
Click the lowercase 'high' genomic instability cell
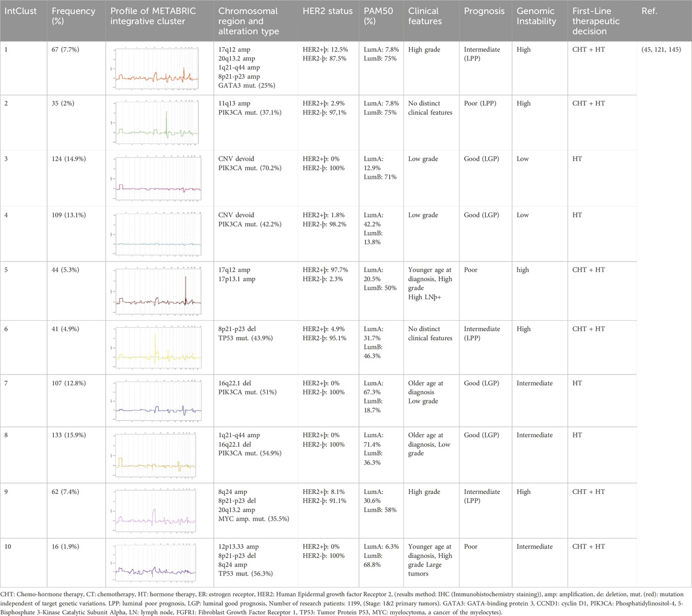tap(523, 270)
